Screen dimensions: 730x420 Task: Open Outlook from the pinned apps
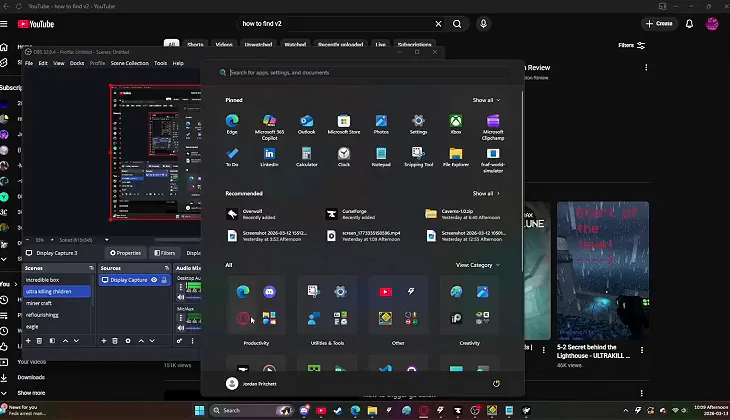(x=306, y=122)
